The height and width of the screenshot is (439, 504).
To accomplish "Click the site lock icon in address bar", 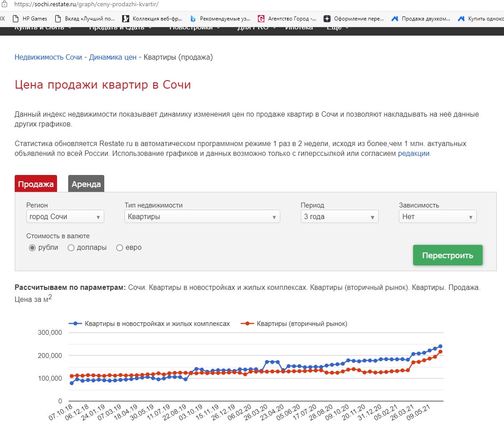I will 4,4.
